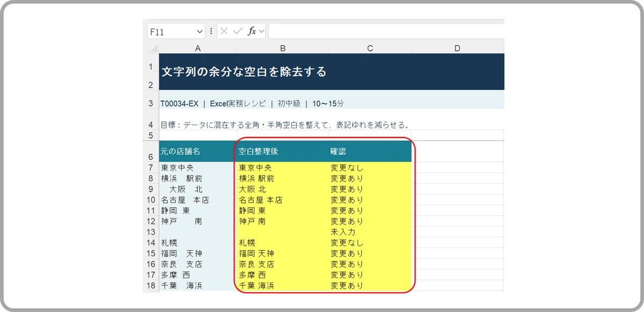Select 名古屋 本店 in column B
This screenshot has height=312, width=644.
[283, 200]
